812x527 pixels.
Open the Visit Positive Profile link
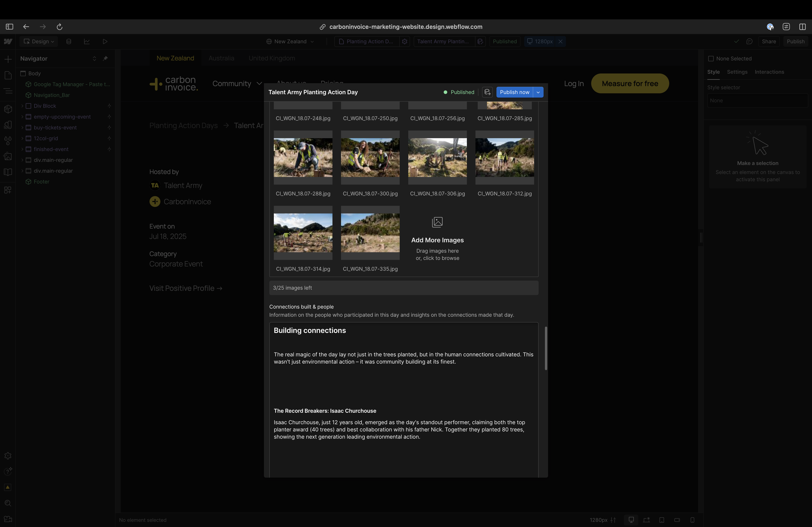(x=186, y=288)
